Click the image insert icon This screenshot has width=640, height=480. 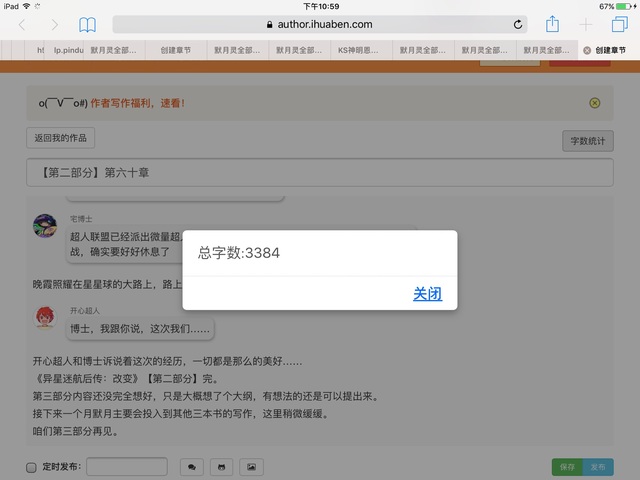pos(251,466)
